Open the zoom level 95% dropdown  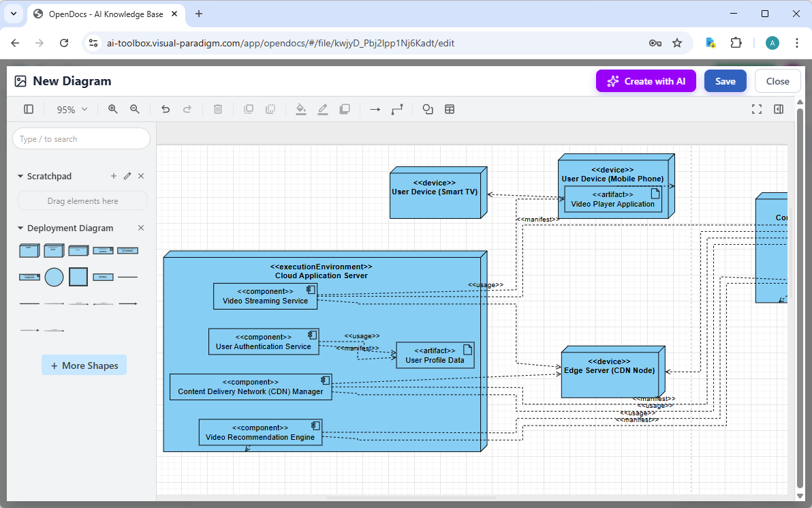pos(71,109)
